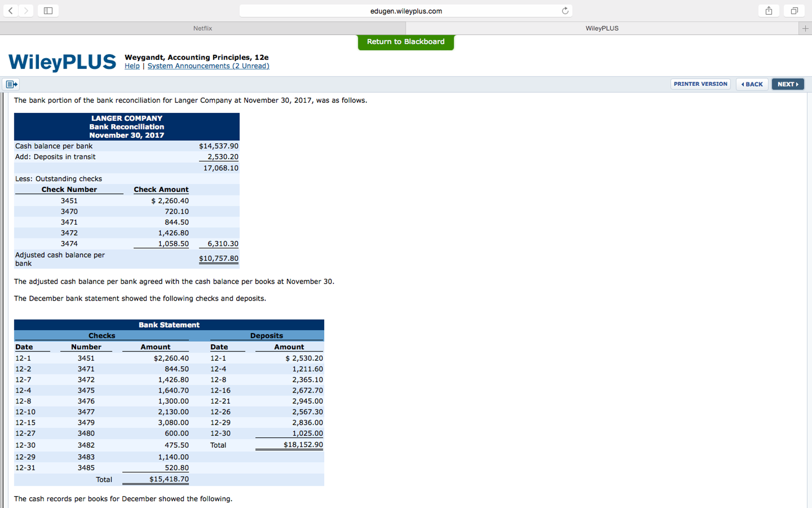This screenshot has width=812, height=508.
Task: Open the Share icon in the toolbar
Action: [x=769, y=11]
